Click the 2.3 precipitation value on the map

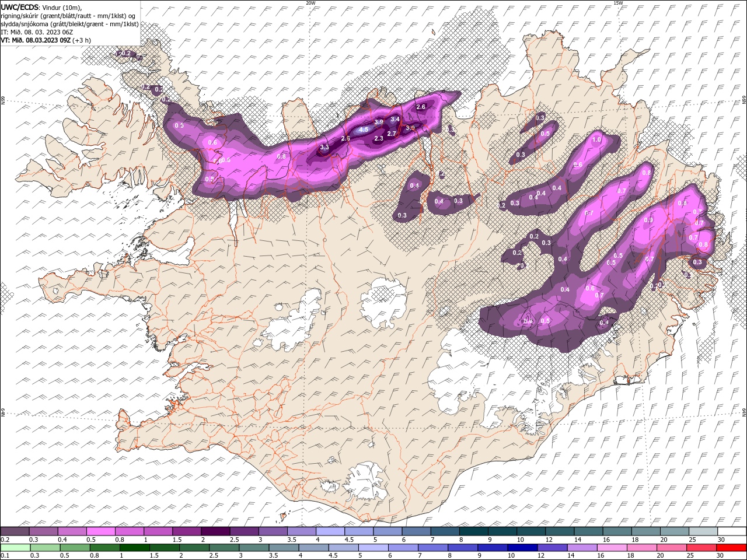pyautogui.click(x=379, y=138)
